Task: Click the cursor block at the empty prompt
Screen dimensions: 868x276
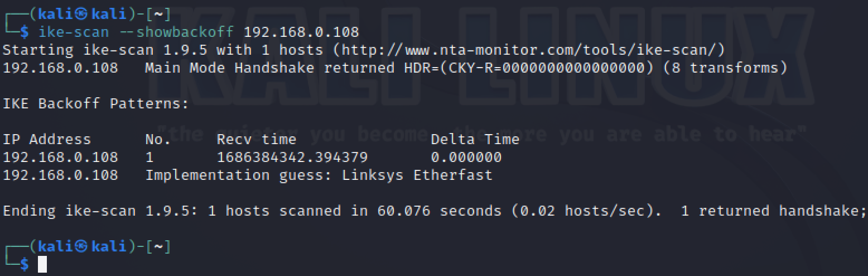Action: [x=42, y=264]
